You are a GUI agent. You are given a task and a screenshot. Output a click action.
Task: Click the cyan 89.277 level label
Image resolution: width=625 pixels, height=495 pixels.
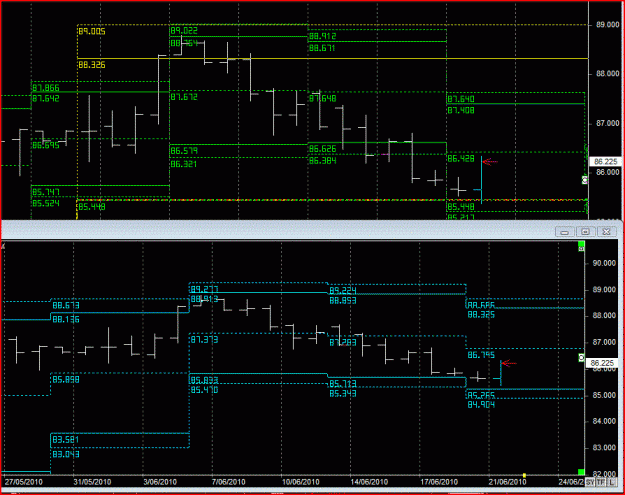point(204,289)
